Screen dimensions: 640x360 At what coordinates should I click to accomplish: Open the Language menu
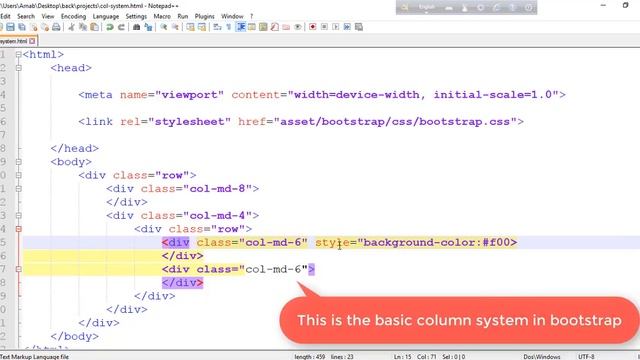(x=106, y=16)
